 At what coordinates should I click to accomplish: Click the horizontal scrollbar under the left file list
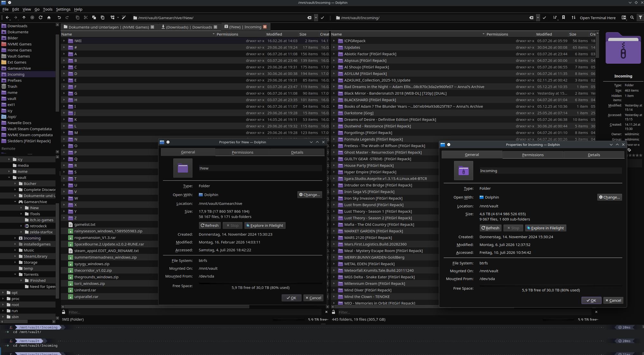coord(156,307)
